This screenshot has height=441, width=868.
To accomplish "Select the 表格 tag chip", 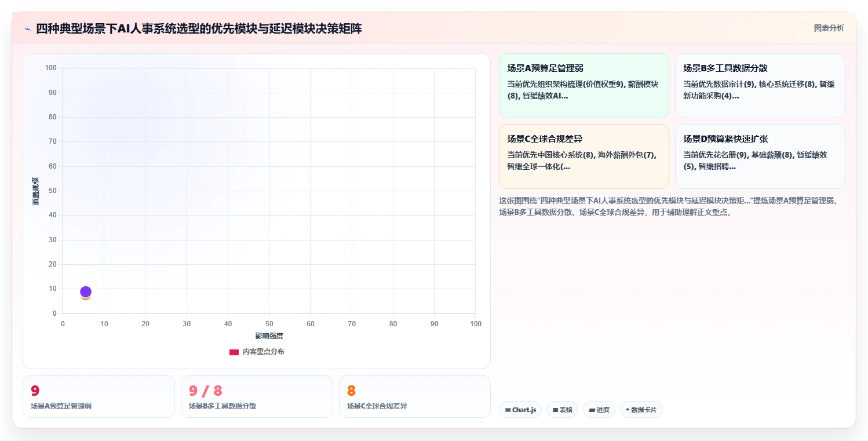I will pyautogui.click(x=562, y=410).
